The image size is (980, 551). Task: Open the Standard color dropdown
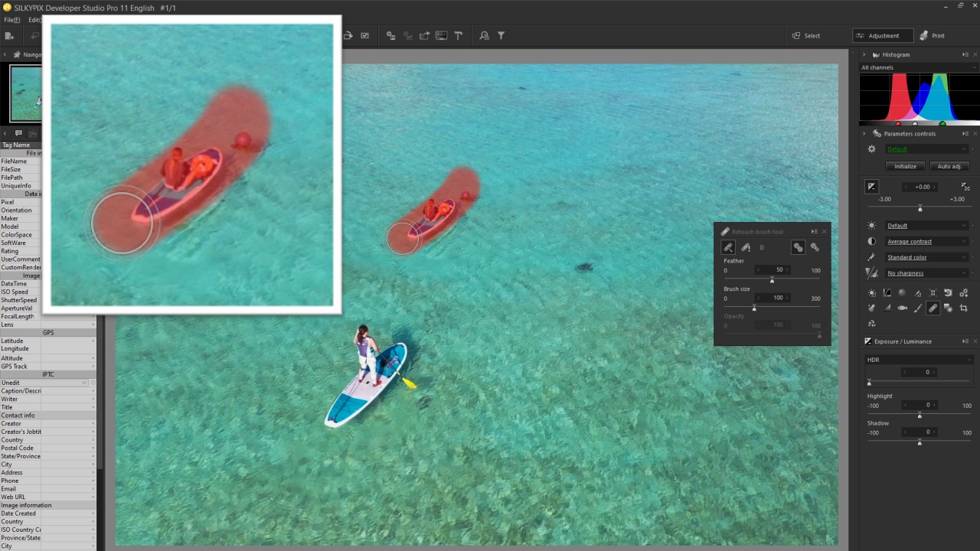926,257
